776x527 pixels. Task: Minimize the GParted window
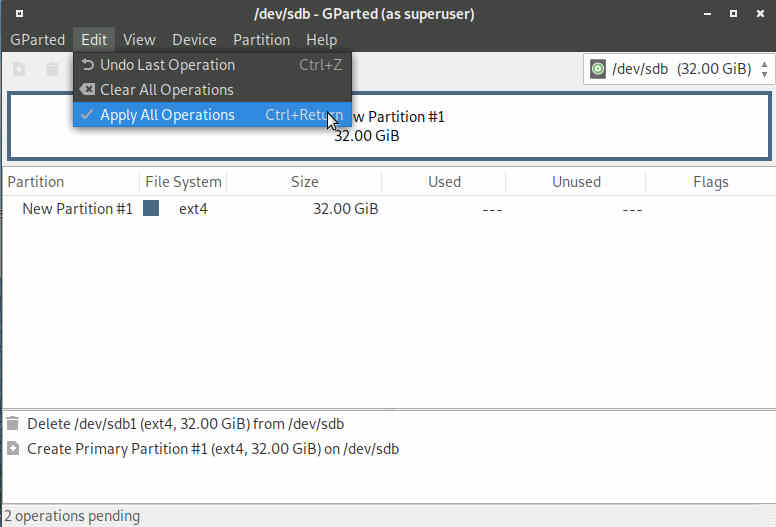pos(707,13)
